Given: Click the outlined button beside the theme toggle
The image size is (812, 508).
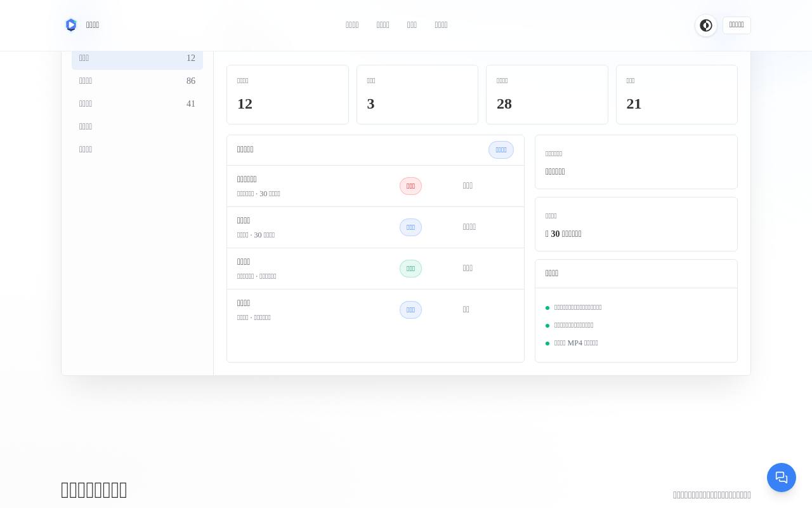Looking at the screenshot, I should click(x=737, y=25).
